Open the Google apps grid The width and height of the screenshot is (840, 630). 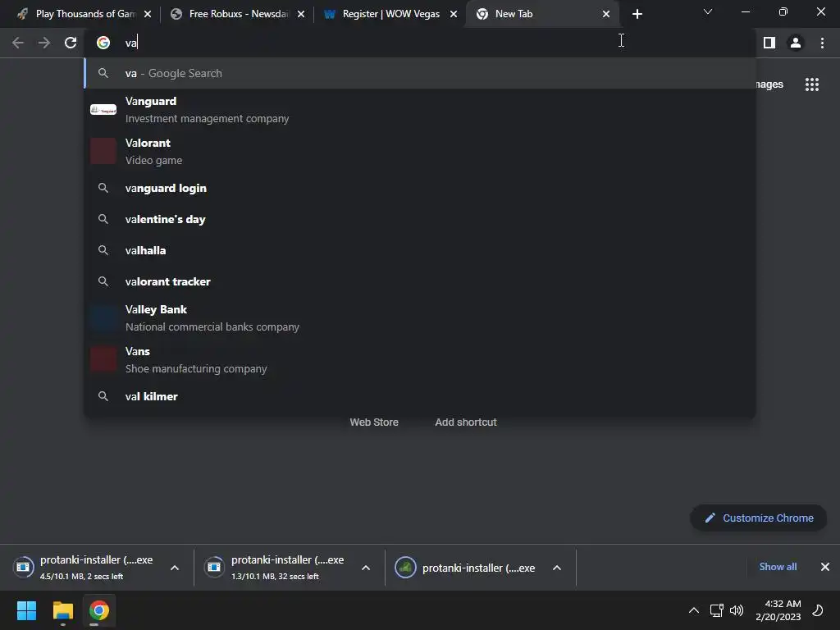pos(812,84)
